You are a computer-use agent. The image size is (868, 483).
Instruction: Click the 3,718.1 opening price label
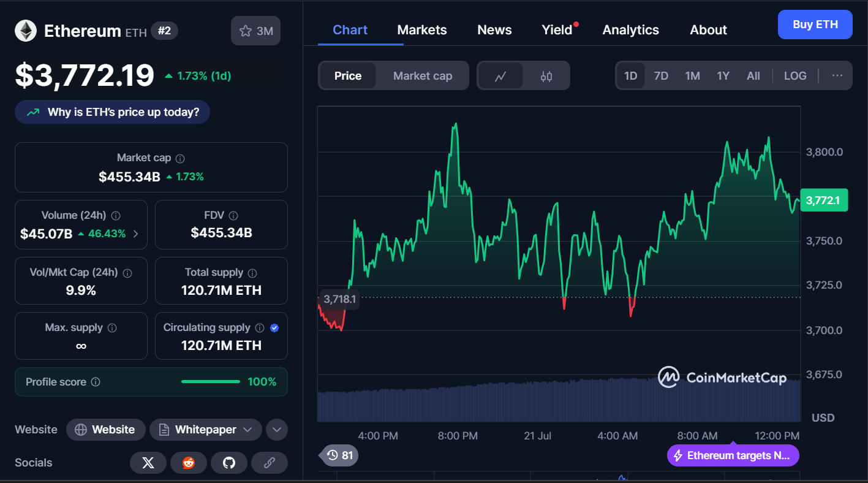pyautogui.click(x=339, y=299)
